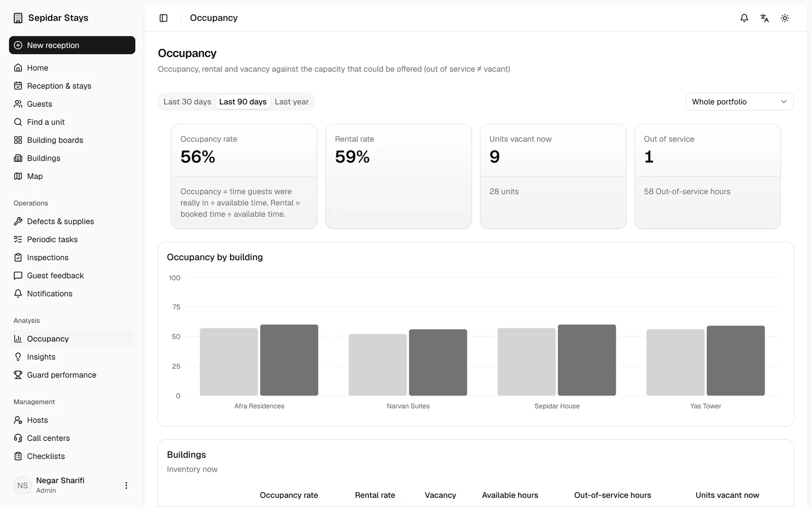This screenshot has width=812, height=508.
Task: Open Hosts management page
Action: (72, 420)
